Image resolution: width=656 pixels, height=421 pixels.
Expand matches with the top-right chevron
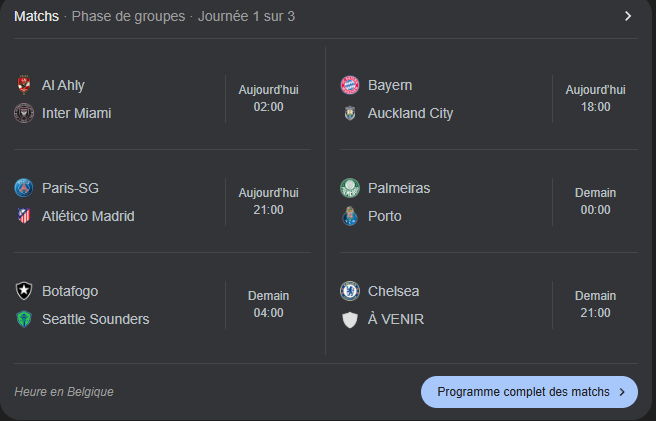pyautogui.click(x=628, y=16)
